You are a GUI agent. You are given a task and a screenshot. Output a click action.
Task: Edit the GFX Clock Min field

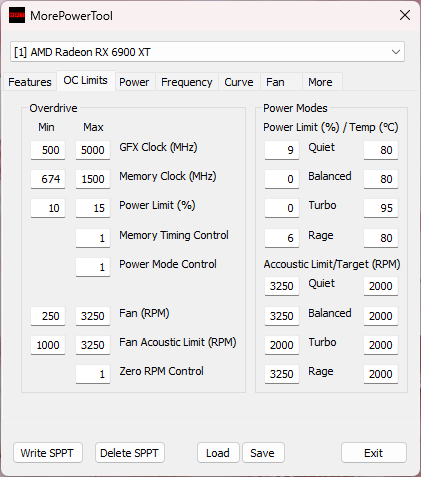[48, 150]
